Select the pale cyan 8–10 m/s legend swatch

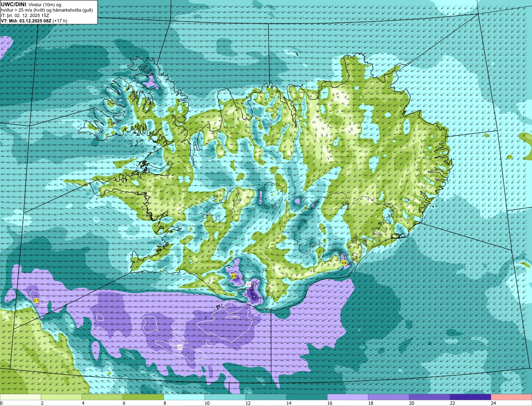point(184,397)
